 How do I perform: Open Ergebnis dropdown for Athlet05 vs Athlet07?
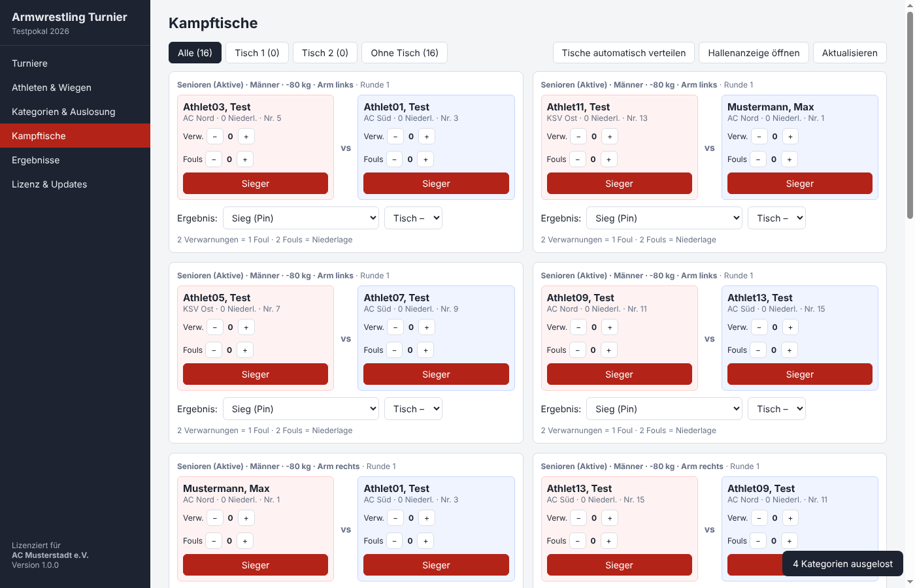(x=301, y=409)
